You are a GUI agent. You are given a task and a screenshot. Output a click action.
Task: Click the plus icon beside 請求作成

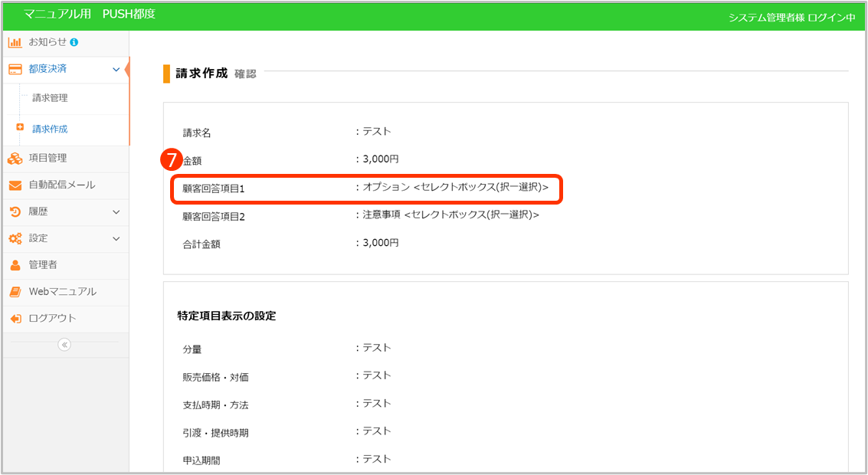point(20,128)
